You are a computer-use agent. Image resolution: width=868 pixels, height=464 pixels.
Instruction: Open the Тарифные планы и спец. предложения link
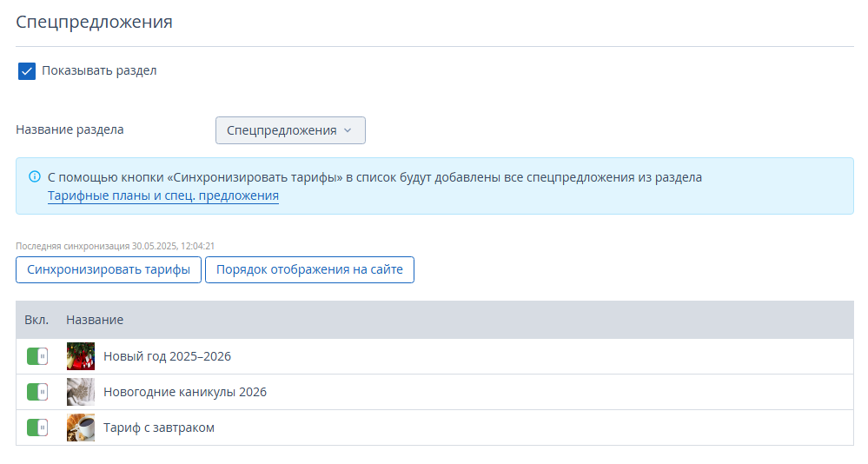coord(163,196)
